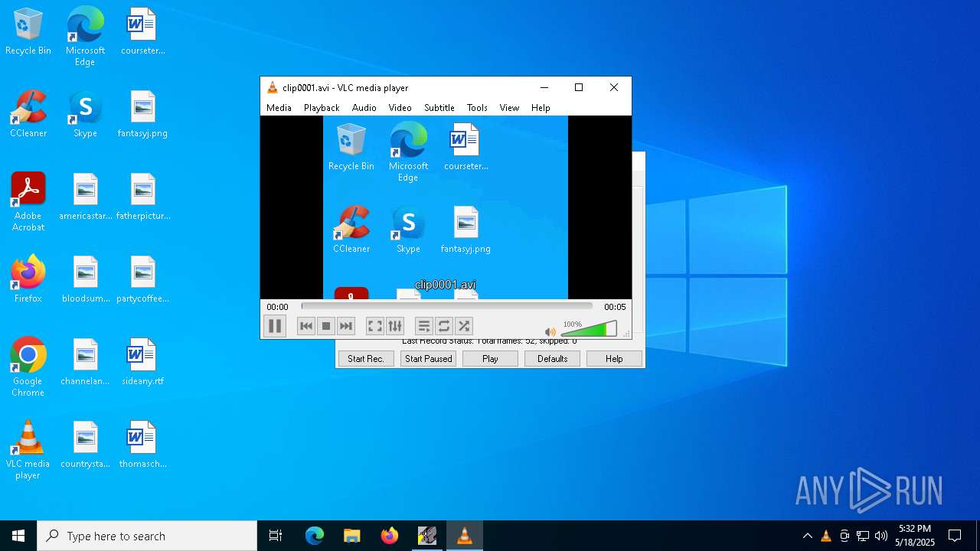This screenshot has height=551, width=980.
Task: Toggle VLC fullscreen mode
Action: [x=375, y=326]
